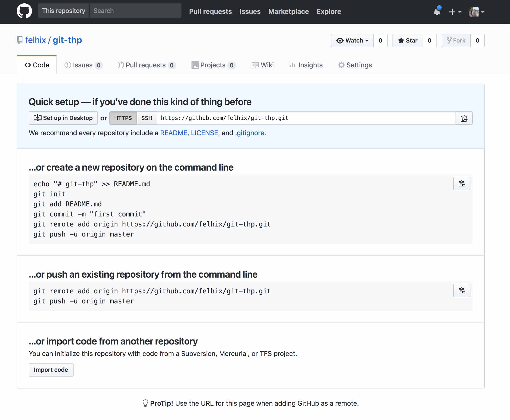Click the Star count number
The height and width of the screenshot is (420, 510).
pos(430,40)
